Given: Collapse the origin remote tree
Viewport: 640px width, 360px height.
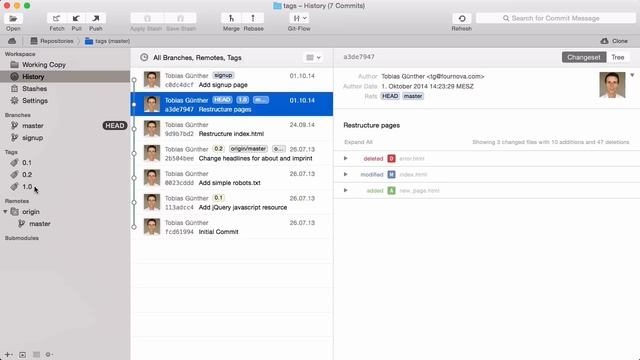Looking at the screenshot, I should (x=5, y=211).
